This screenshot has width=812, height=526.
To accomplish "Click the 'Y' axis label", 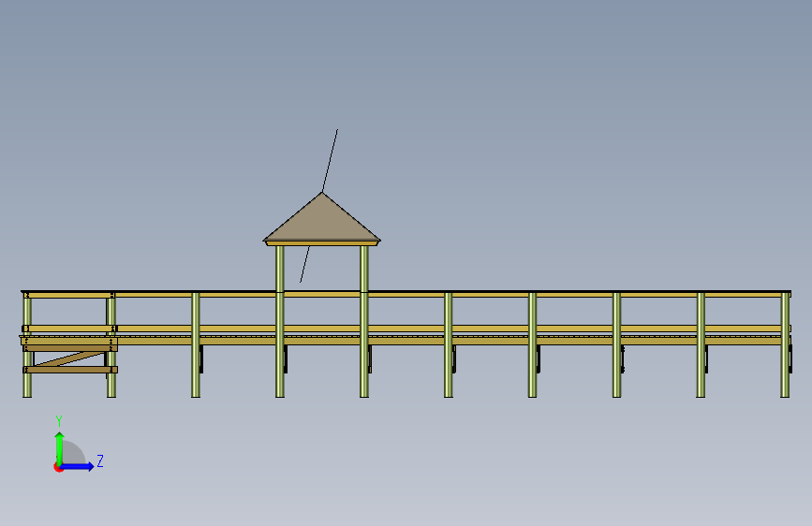I will (59, 421).
